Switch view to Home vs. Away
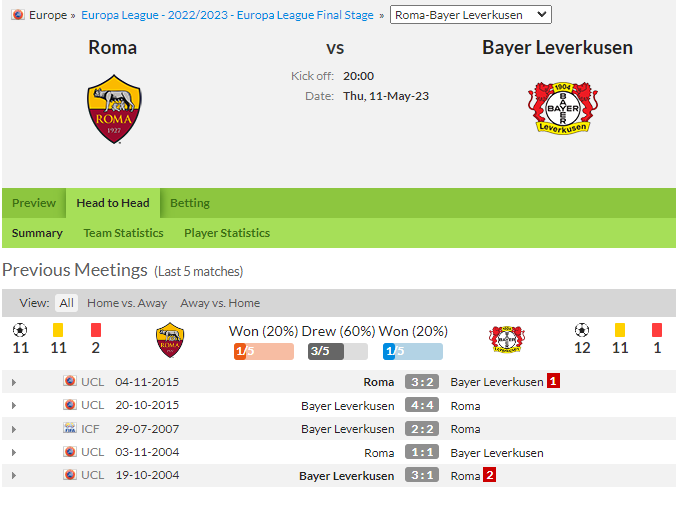The height and width of the screenshot is (523, 678). 127,303
